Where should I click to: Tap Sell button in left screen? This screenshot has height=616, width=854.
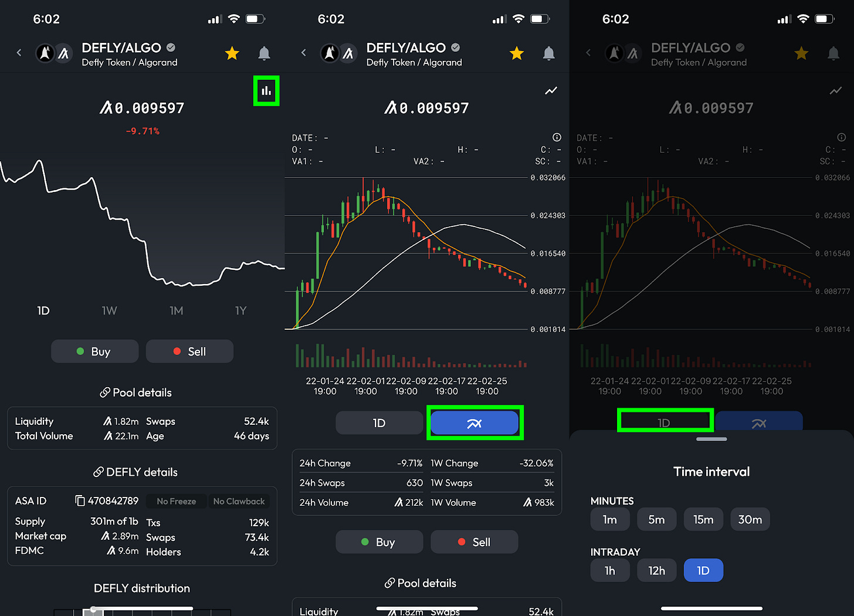click(189, 351)
